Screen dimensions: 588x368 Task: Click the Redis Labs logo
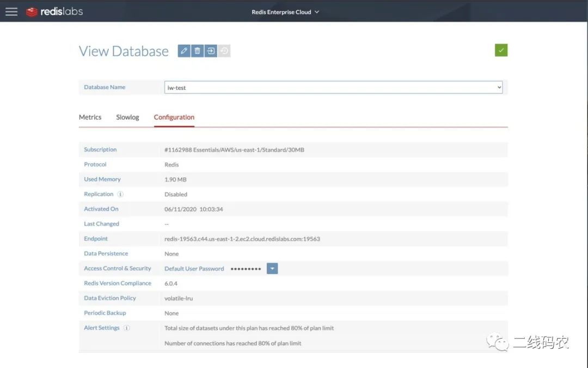[54, 11]
